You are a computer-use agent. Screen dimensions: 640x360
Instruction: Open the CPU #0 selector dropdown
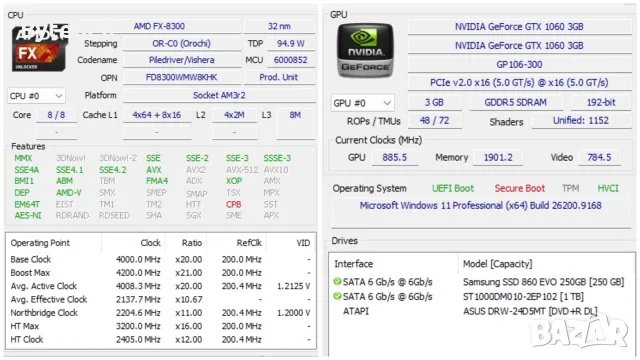[36, 96]
